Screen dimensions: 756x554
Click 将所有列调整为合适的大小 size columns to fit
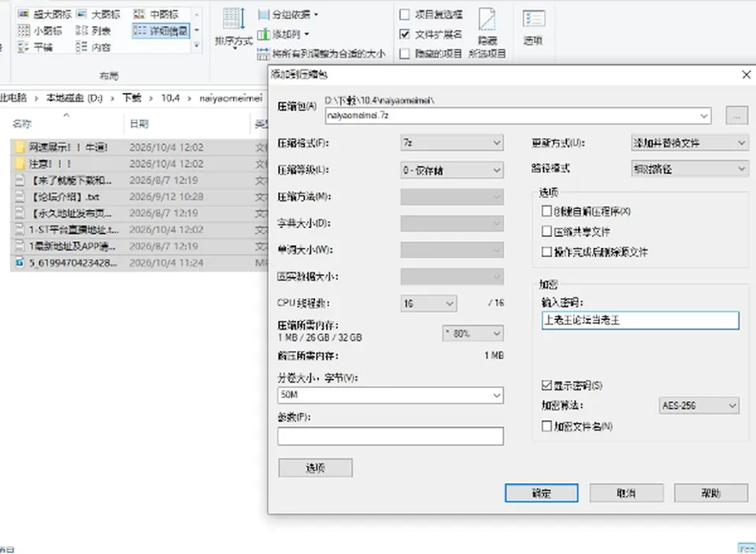(x=321, y=54)
